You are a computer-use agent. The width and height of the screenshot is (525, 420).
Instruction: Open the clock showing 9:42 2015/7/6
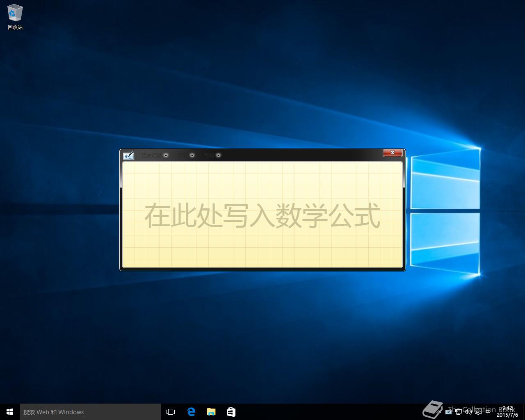(507, 412)
